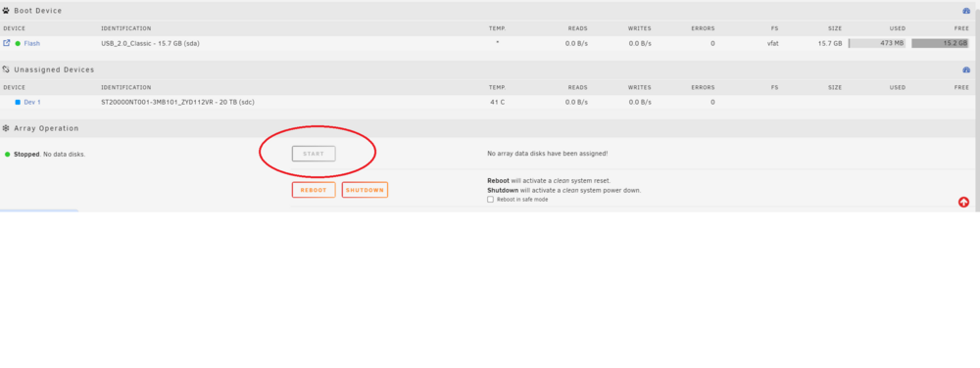The width and height of the screenshot is (980, 368).
Task: Select USB_2.0_Classic identification text
Action: pyautogui.click(x=151, y=44)
